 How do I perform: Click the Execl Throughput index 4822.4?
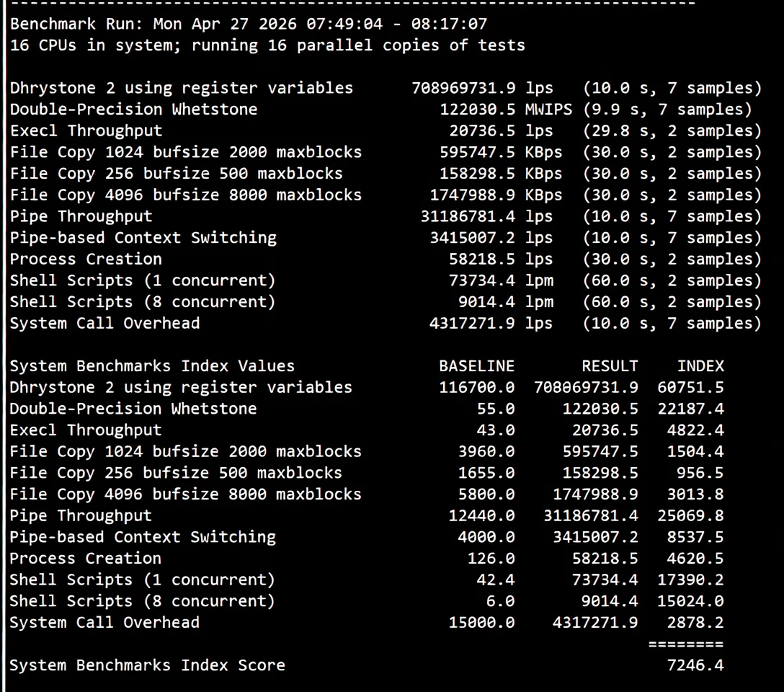[x=695, y=430]
